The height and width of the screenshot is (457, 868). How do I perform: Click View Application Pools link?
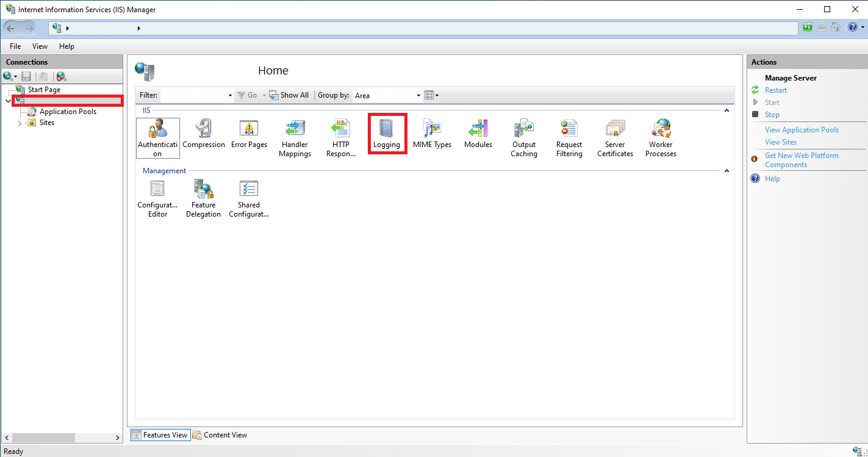[802, 130]
